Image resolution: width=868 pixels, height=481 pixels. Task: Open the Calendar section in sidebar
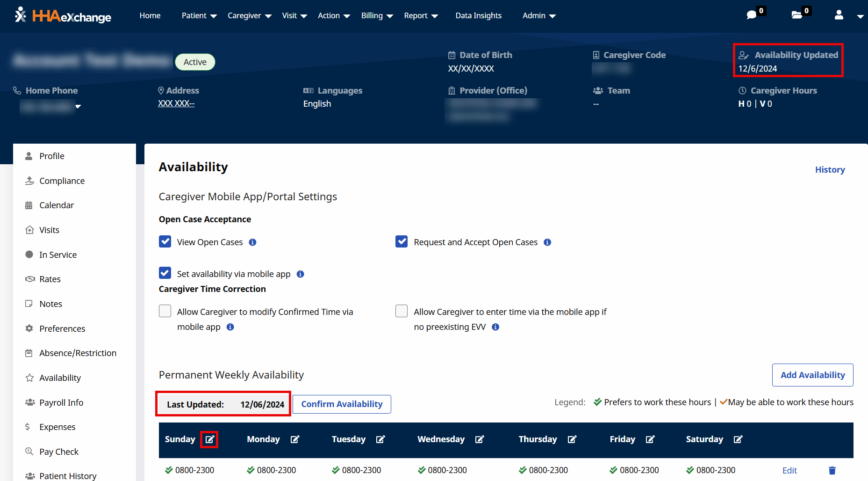[56, 205]
